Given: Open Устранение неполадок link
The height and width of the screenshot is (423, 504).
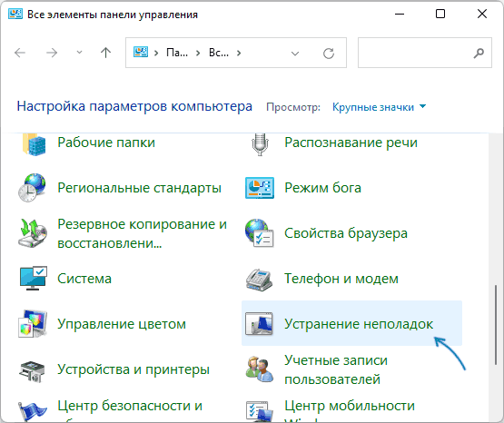Looking at the screenshot, I should [359, 324].
